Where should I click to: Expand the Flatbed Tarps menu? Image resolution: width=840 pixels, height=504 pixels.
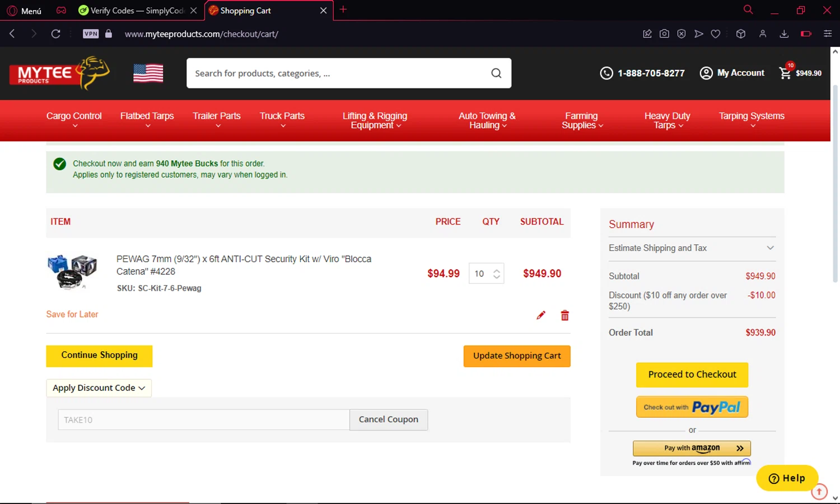pyautogui.click(x=147, y=120)
